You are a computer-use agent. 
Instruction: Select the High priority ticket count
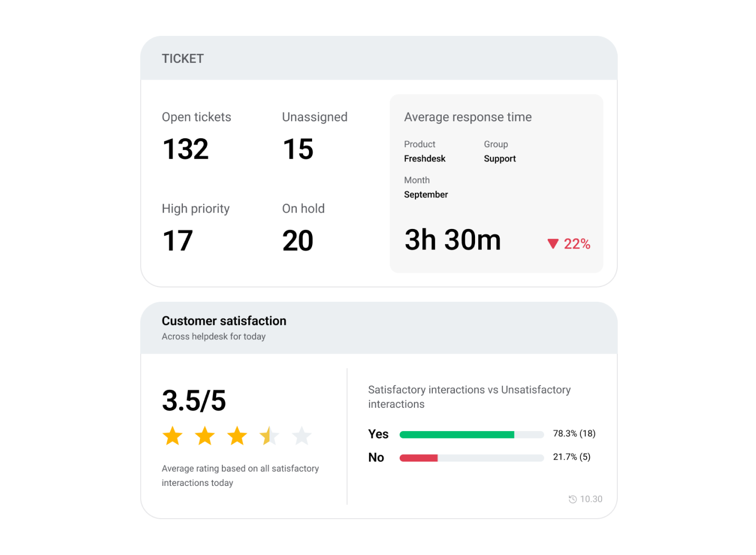[x=178, y=240]
